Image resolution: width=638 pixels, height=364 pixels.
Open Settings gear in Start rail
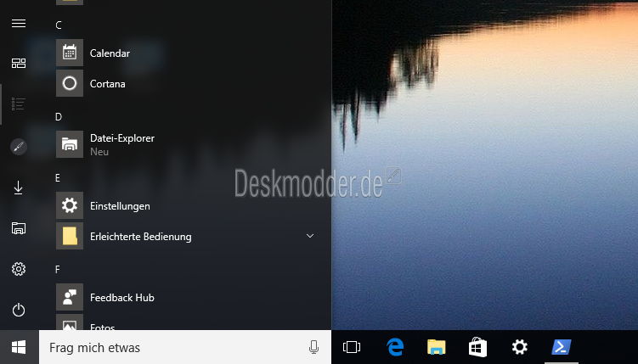point(19,269)
